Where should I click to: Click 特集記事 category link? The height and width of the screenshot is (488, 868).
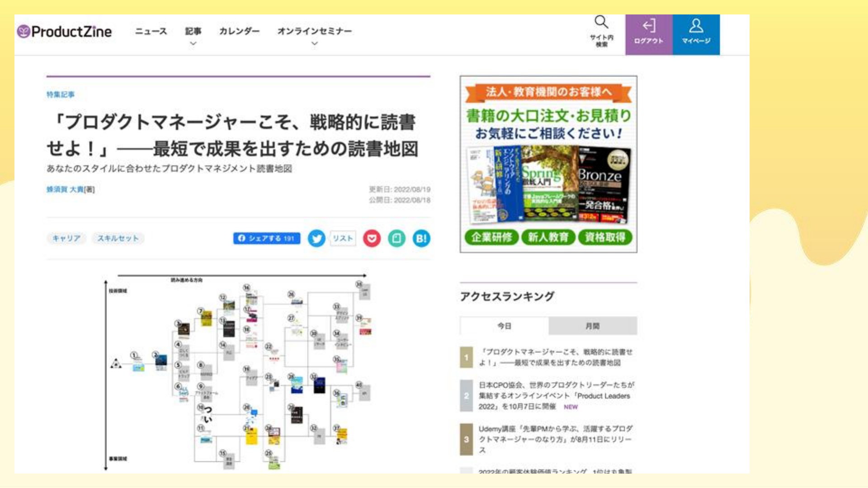click(x=61, y=94)
